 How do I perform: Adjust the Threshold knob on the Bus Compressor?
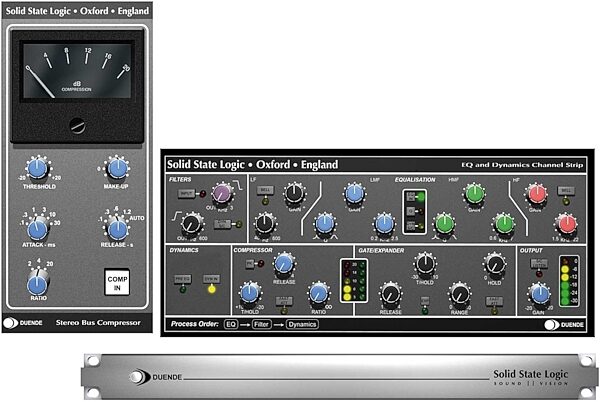coord(38,169)
